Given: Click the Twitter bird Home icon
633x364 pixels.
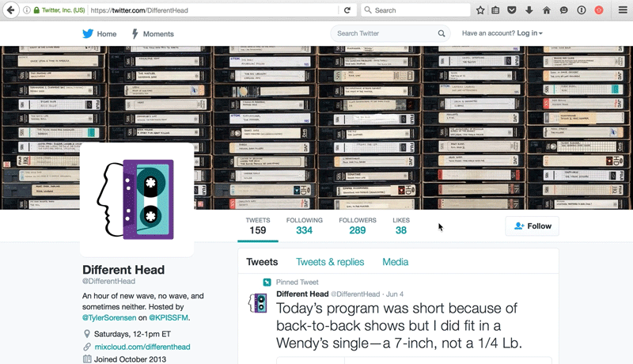Looking at the screenshot, I should [x=88, y=33].
